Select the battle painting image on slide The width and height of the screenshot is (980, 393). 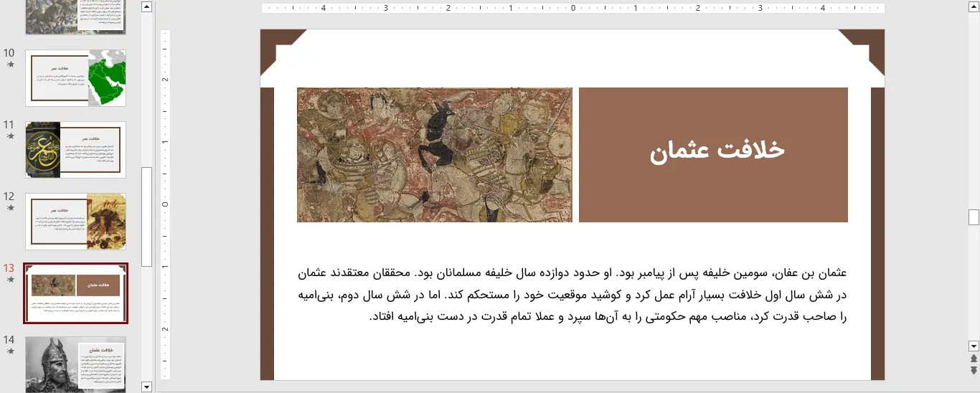pyautogui.click(x=435, y=155)
